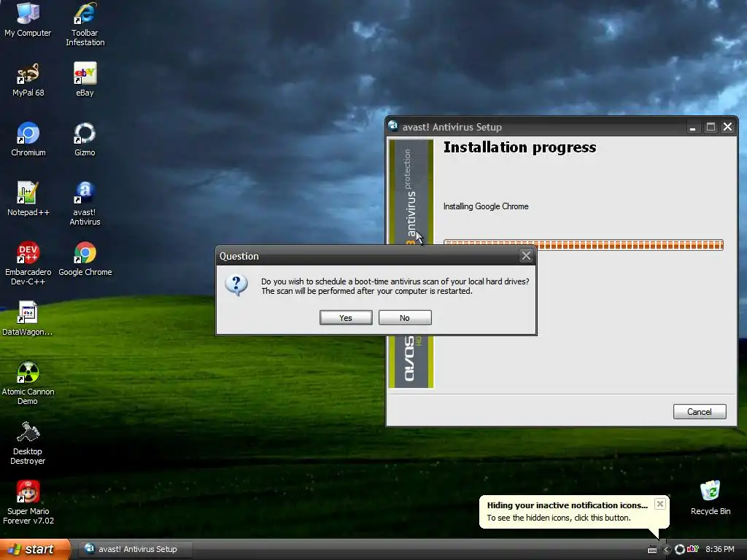Open the eBay desktop shortcut
This screenshot has height=560, width=747.
85,79
